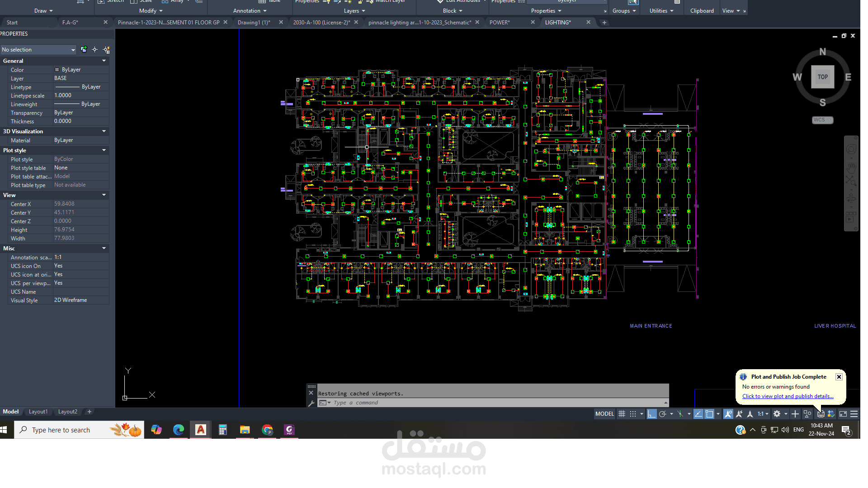Viewport: 868px width, 488px height.
Task: Click Select Objects icon in Properties panel
Action: pyautogui.click(x=94, y=50)
